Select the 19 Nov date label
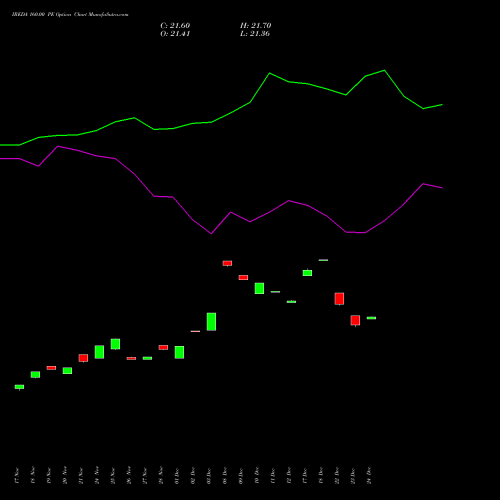500x500 pixels. [x=49, y=476]
